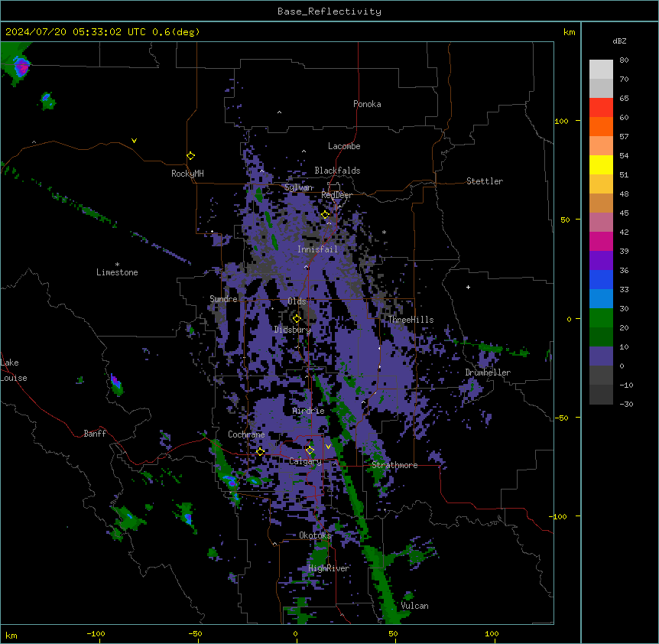Click the RockyMH label
Image resolution: width=659 pixels, height=644 pixels.
187,174
